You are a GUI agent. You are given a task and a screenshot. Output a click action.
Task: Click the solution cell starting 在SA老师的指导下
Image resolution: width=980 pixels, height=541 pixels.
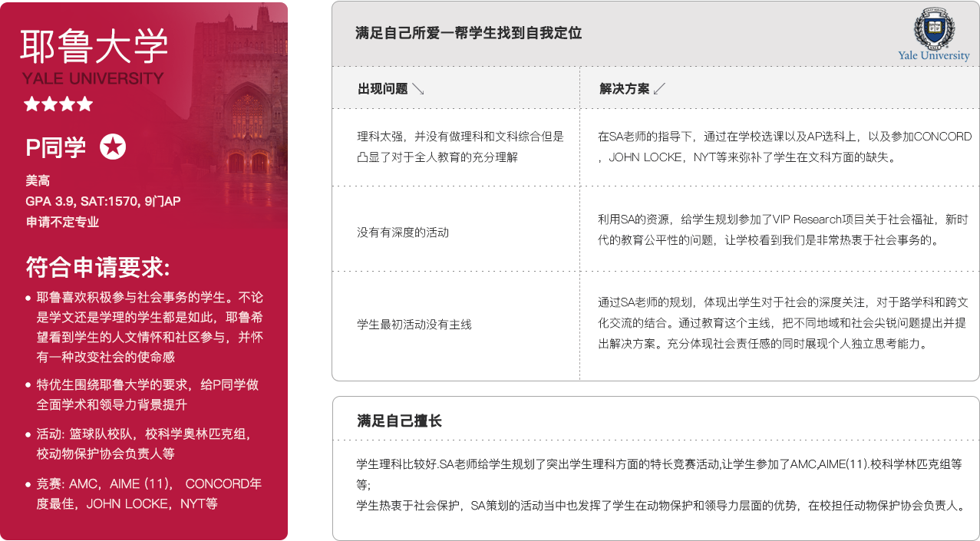[x=785, y=147]
